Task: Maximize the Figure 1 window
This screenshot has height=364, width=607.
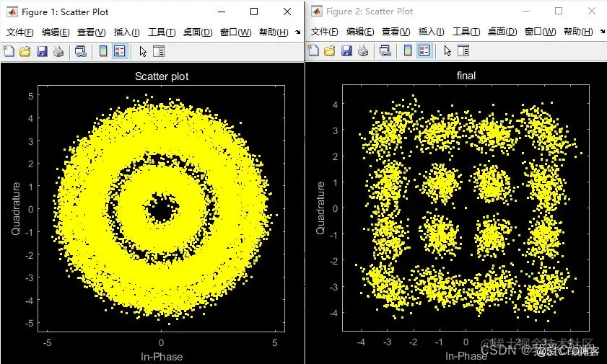Action: (254, 12)
